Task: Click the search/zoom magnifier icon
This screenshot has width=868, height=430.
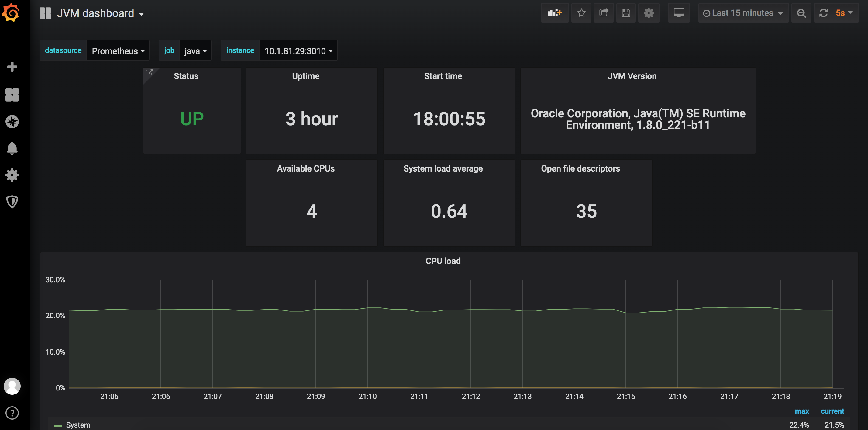Action: [x=801, y=13]
